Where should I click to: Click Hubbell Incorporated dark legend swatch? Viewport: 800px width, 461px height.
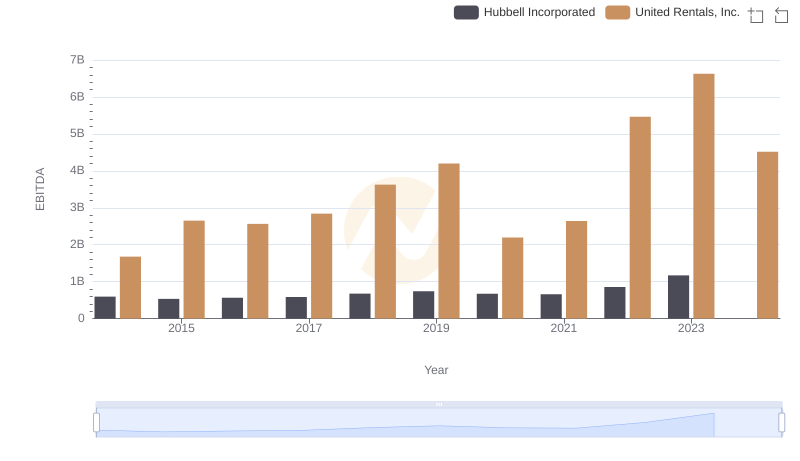click(x=466, y=12)
